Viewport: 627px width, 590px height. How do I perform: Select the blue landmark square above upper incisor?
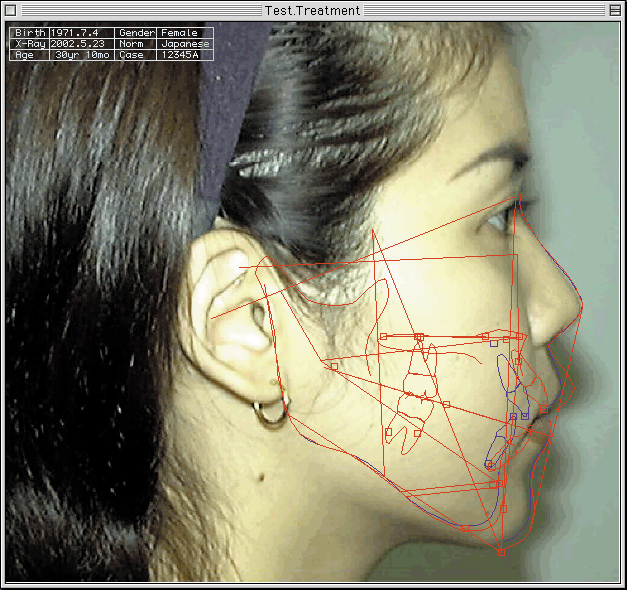click(x=494, y=343)
